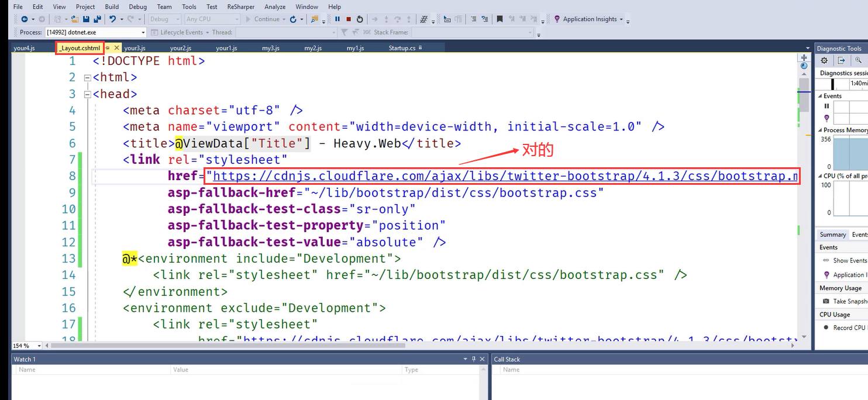The image size is (868, 400).
Task: Click the Take Snapshot link
Action: [850, 301]
